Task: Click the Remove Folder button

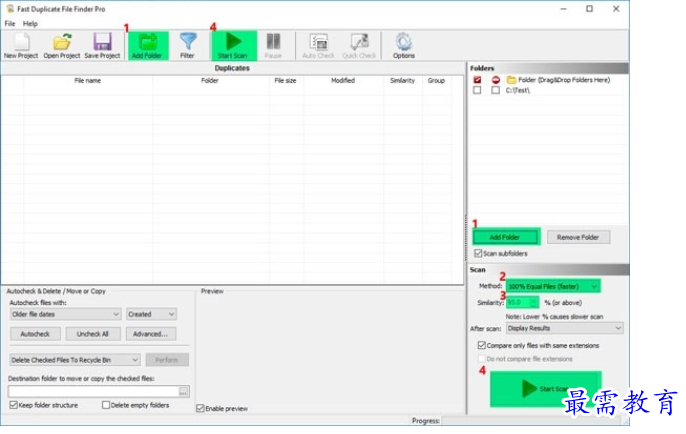Action: tap(578, 237)
